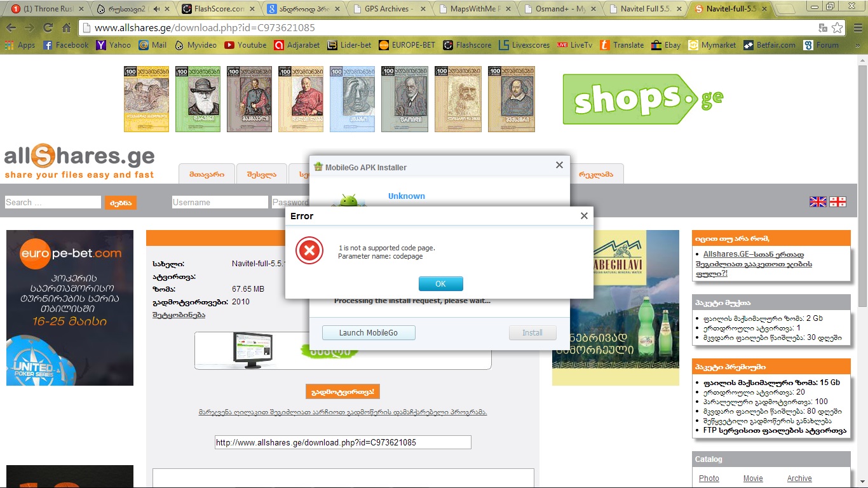Open the Chrome menu hamburger icon
Screen dimensions: 868x488
tap(857, 28)
